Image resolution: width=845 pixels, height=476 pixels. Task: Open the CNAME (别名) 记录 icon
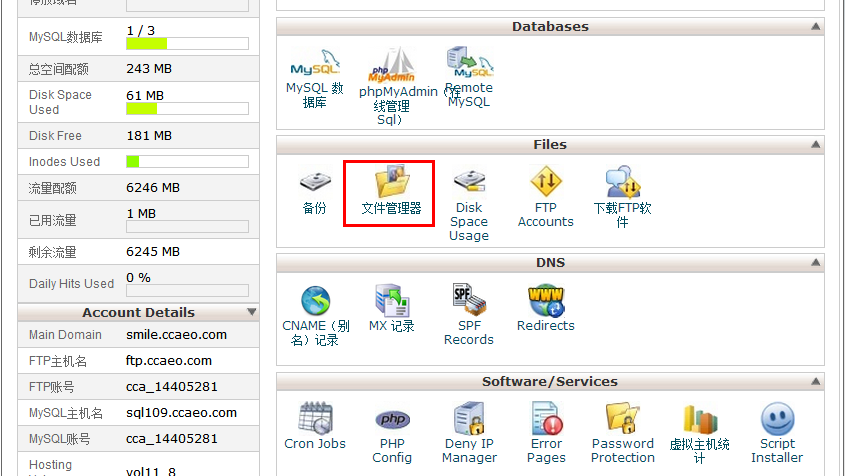315,300
